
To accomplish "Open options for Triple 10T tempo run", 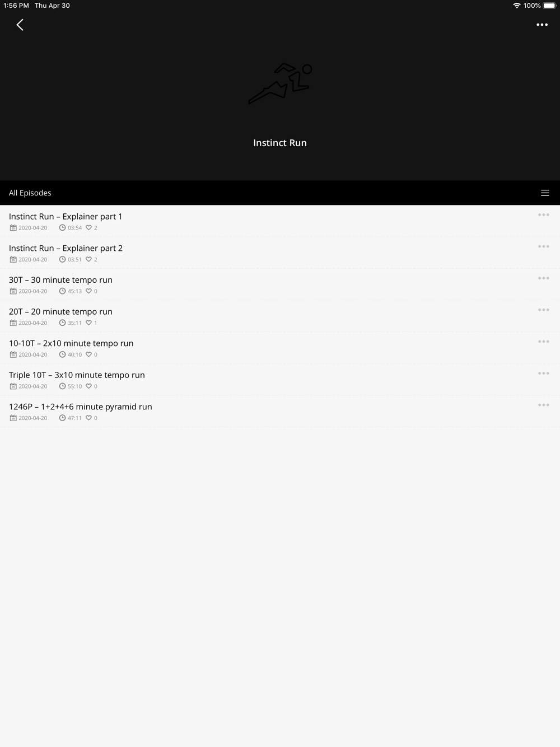I will click(544, 373).
